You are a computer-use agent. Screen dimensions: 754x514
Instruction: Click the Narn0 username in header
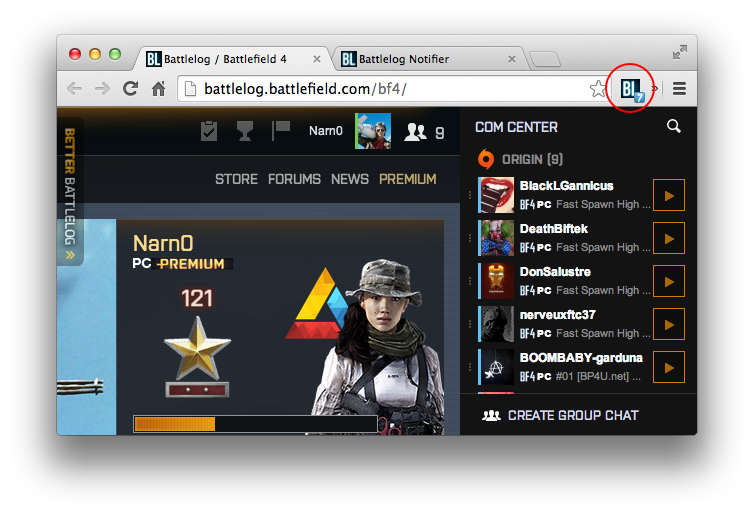326,131
